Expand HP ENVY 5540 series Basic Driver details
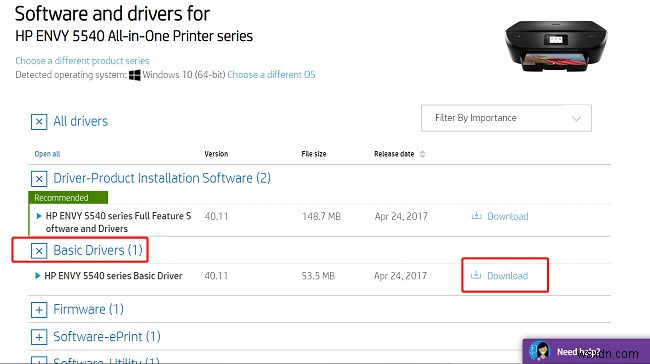Screen dimensions: 650x364 (37, 276)
